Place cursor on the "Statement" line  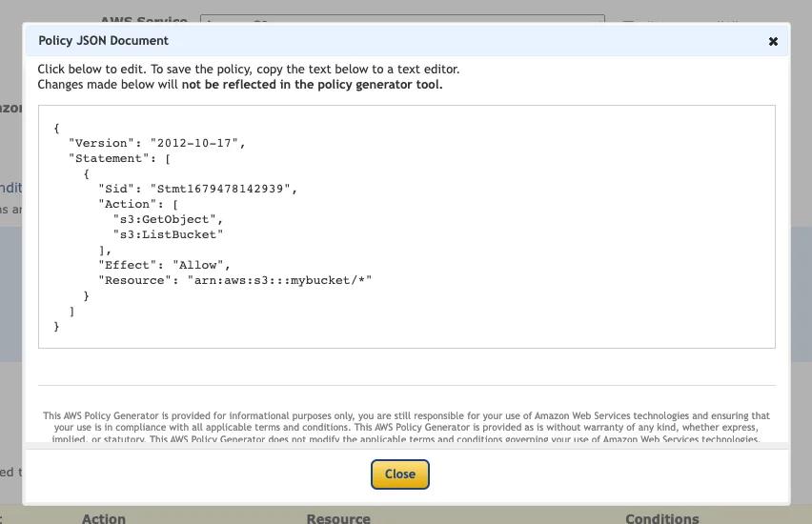pyautogui.click(x=119, y=158)
